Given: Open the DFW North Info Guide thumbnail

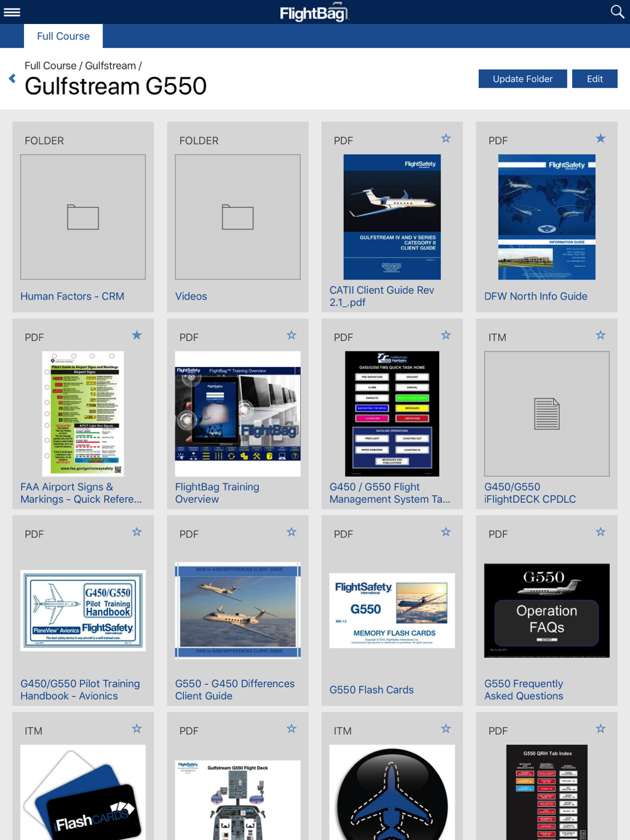Looking at the screenshot, I should coord(547,217).
